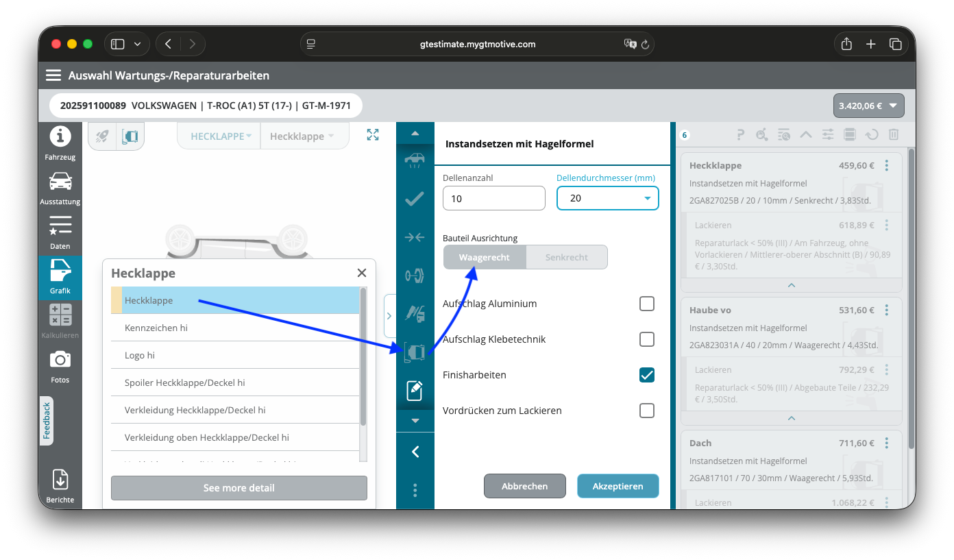This screenshot has width=954, height=560.
Task: Select Kennzeichen hi in parts list
Action: click(x=235, y=328)
